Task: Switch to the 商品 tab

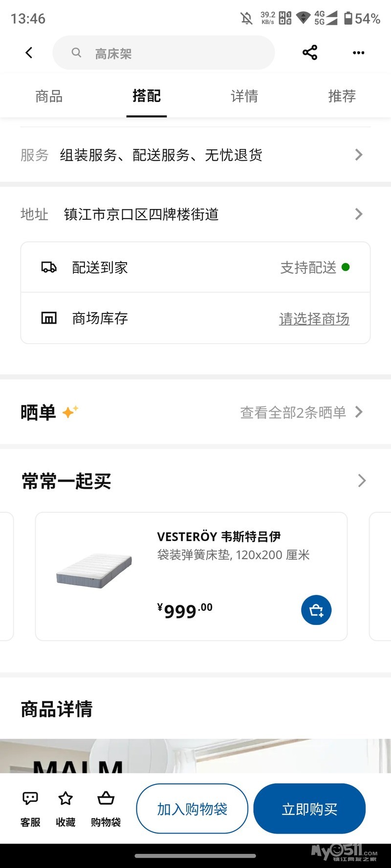Action: point(49,96)
